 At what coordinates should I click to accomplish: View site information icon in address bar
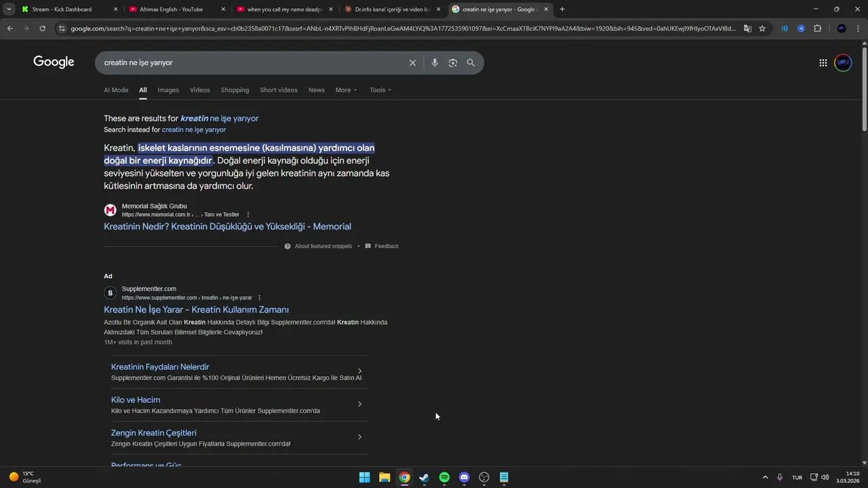pos(62,28)
